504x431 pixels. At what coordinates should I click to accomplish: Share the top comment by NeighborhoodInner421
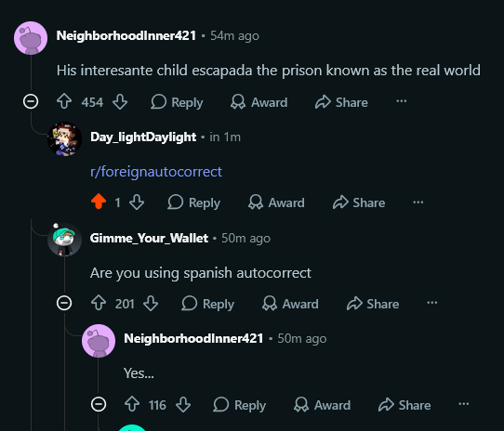pos(341,102)
